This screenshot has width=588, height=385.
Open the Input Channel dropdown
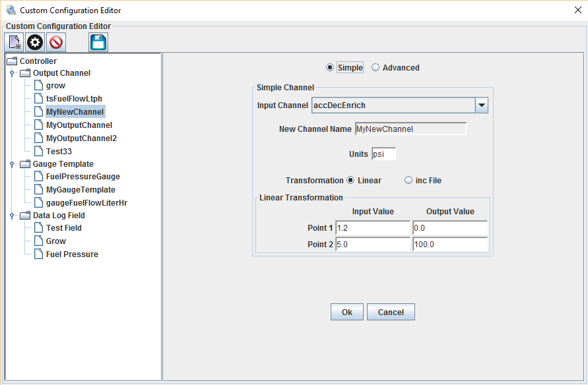tap(482, 105)
